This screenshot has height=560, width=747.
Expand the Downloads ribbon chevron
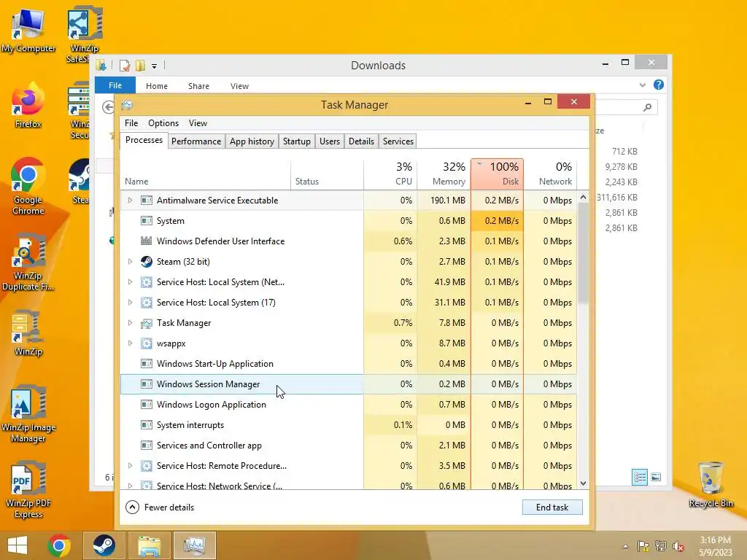coord(642,85)
